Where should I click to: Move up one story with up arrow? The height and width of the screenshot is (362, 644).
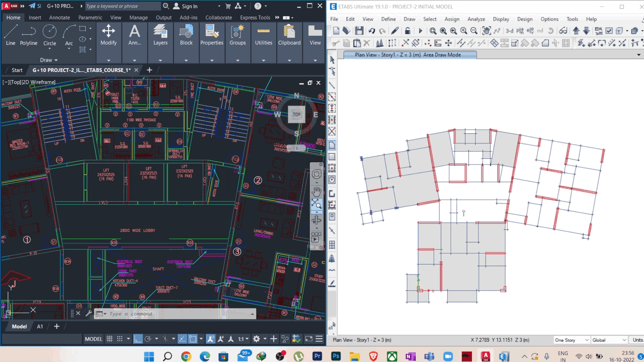click(576, 31)
